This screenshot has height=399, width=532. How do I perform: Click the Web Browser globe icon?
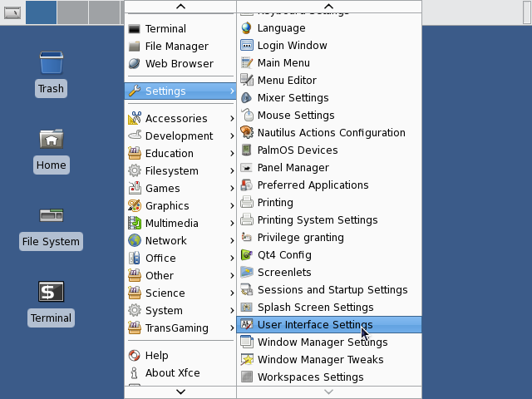click(135, 63)
